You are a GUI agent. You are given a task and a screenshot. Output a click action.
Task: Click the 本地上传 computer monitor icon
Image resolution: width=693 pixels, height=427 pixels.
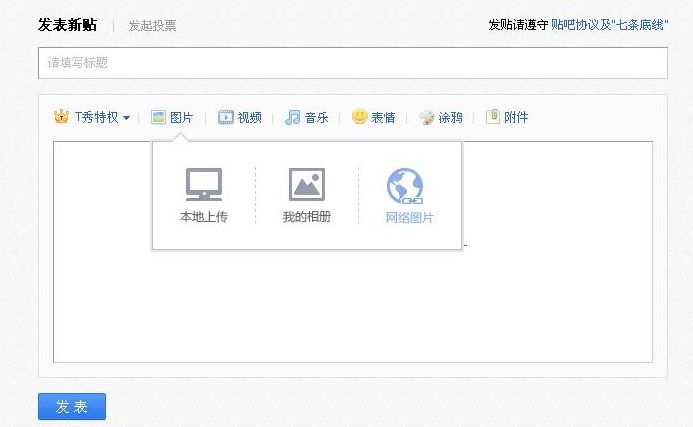(x=204, y=184)
